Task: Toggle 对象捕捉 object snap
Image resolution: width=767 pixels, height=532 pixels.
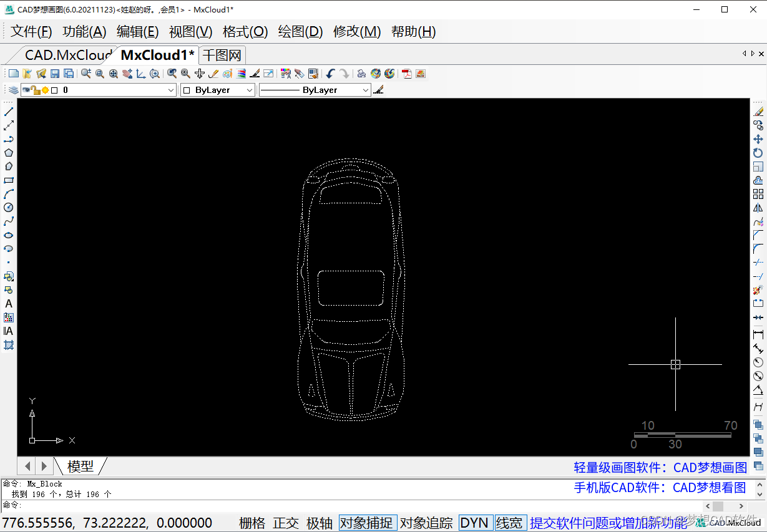Action: point(368,523)
